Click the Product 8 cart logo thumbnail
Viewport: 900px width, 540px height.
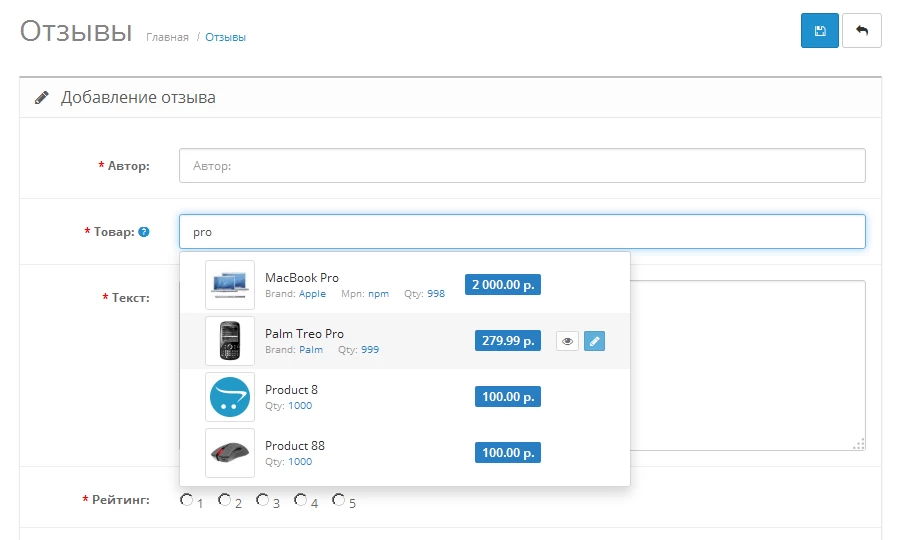pyautogui.click(x=230, y=397)
